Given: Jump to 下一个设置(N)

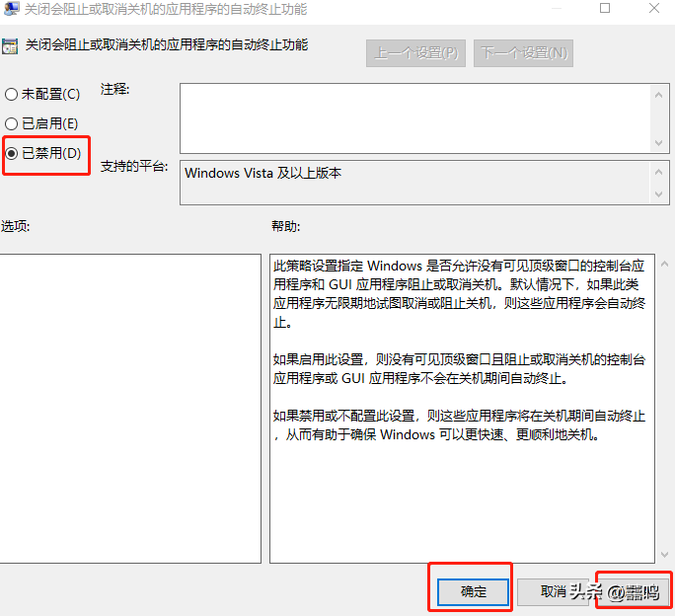Looking at the screenshot, I should click(x=523, y=53).
